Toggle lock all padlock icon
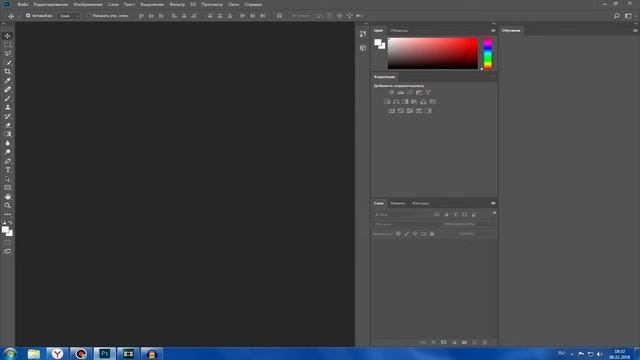640x360 pixels. [432, 234]
